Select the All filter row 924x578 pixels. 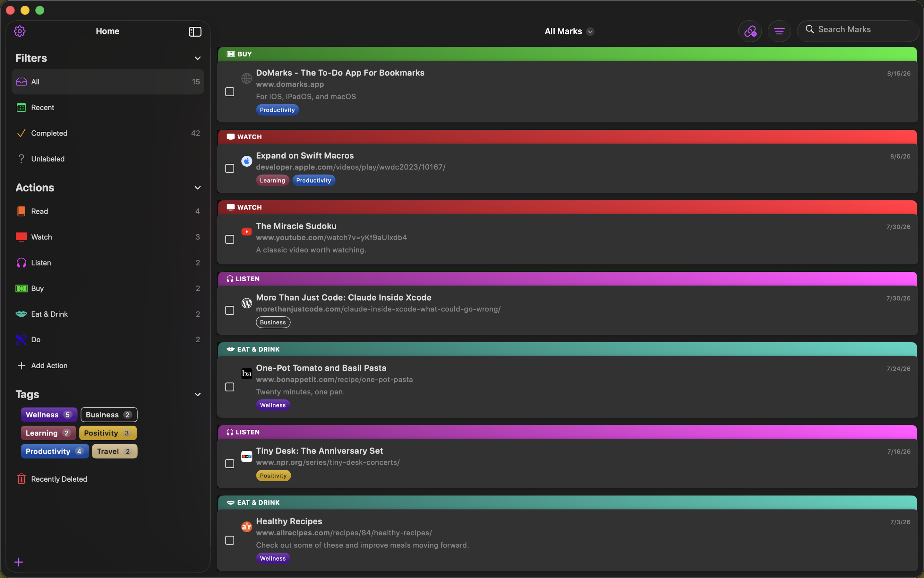pyautogui.click(x=108, y=82)
